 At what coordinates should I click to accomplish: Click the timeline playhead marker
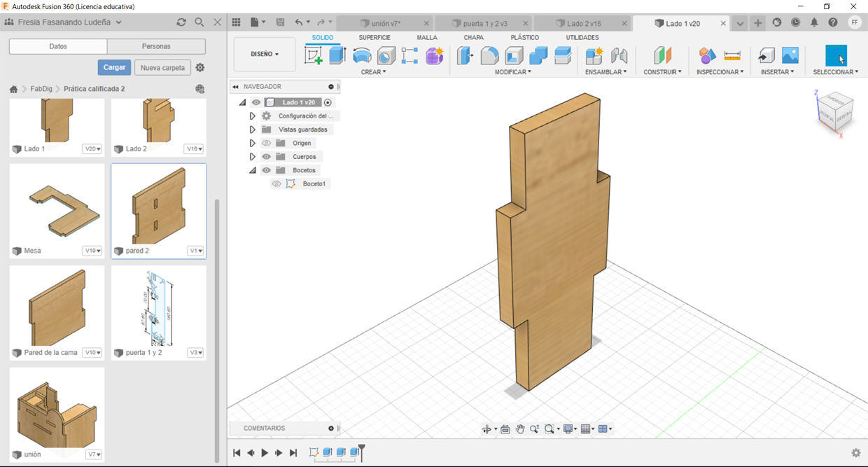click(x=362, y=448)
